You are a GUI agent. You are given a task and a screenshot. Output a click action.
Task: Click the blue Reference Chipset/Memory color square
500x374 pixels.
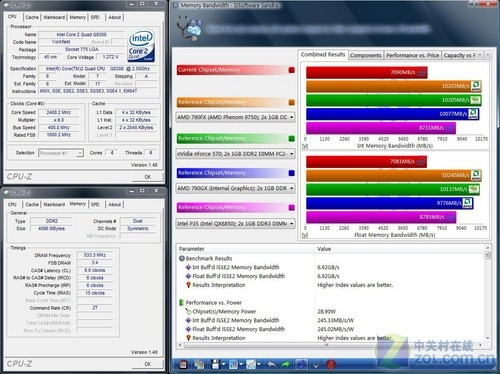click(x=291, y=173)
